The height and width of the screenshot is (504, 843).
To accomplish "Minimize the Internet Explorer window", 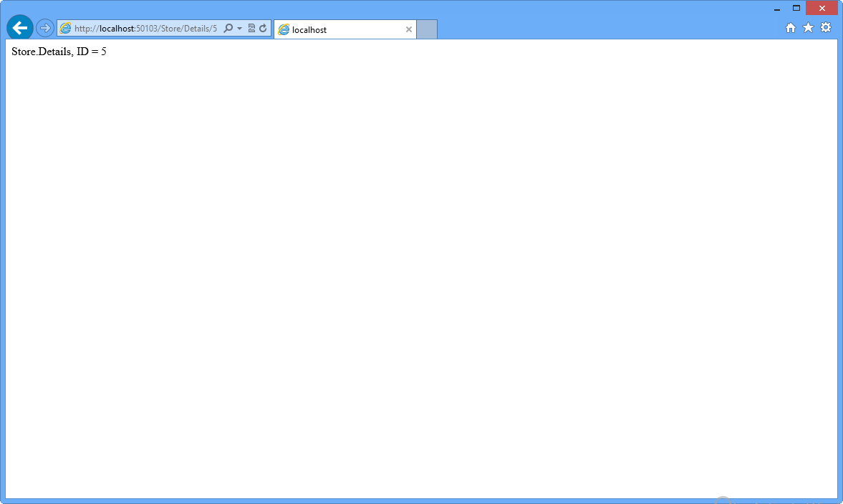I will (778, 8).
